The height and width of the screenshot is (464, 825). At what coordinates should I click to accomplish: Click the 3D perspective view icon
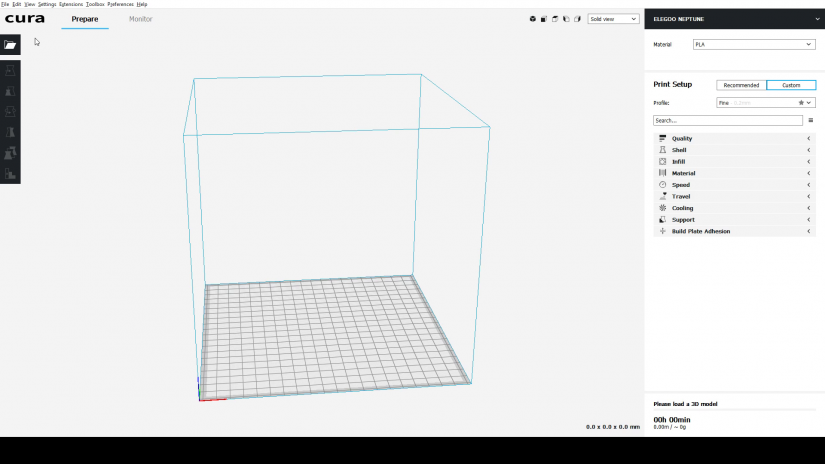(x=532, y=19)
